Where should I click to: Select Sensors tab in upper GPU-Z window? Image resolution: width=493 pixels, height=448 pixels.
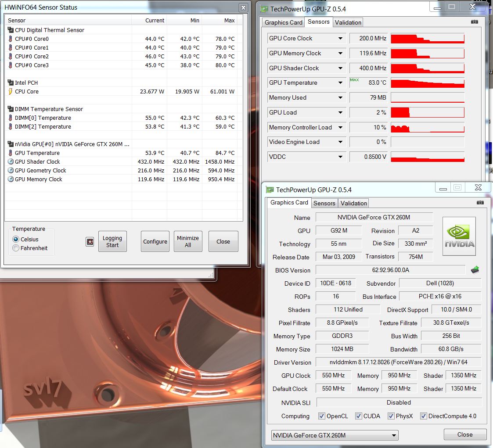(319, 22)
